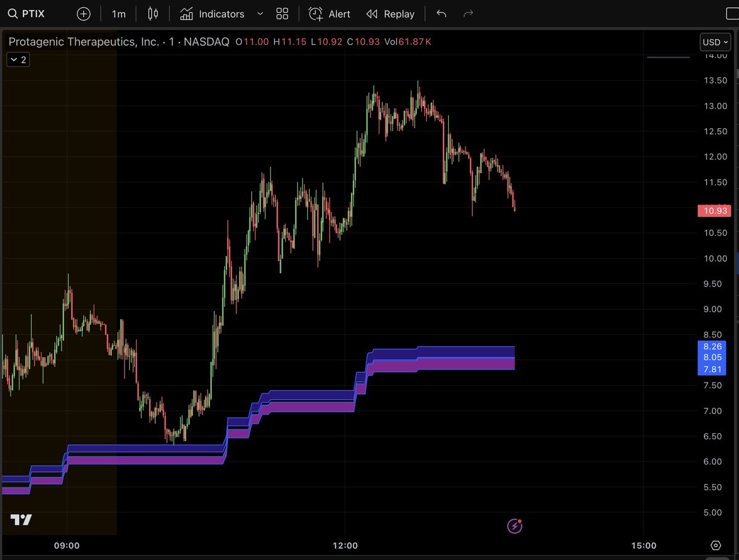Click the 8.26 indicator value label

point(712,346)
